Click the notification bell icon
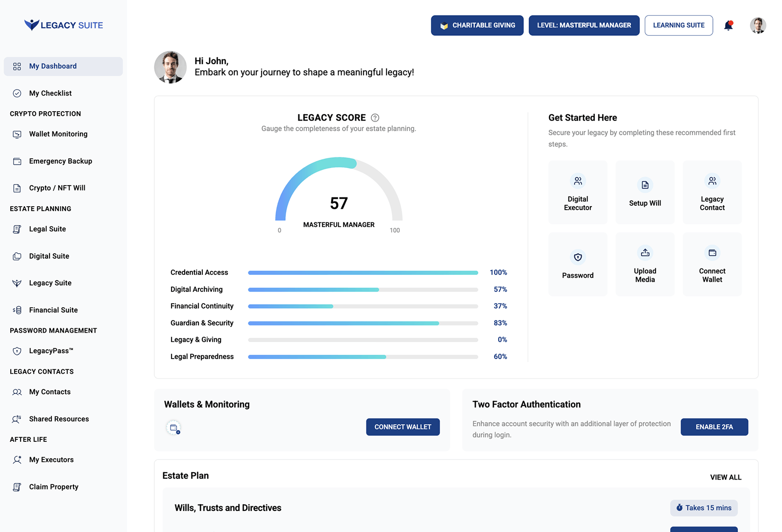The width and height of the screenshot is (782, 532). pos(728,25)
